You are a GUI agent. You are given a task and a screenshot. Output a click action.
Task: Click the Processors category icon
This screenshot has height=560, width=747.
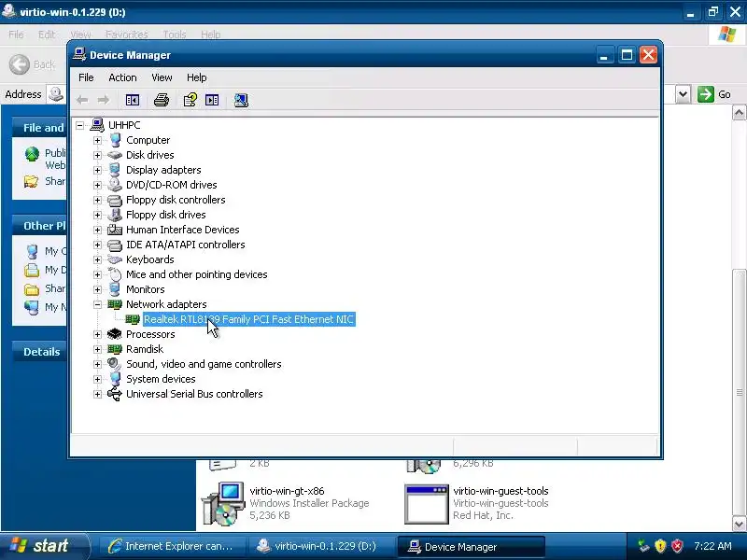coord(115,334)
